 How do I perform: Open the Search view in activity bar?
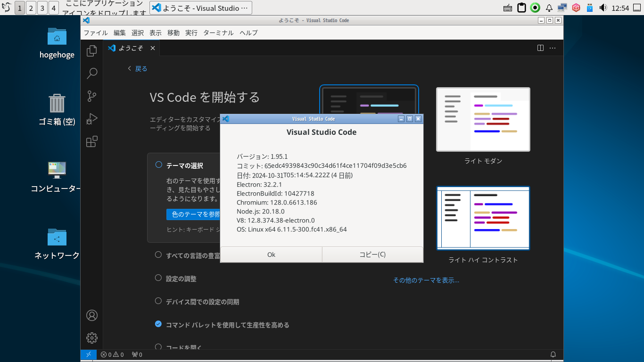92,73
